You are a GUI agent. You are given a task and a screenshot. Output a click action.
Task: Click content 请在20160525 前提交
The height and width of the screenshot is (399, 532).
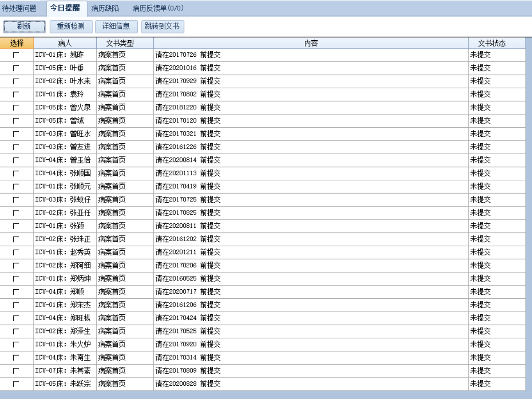(188, 279)
